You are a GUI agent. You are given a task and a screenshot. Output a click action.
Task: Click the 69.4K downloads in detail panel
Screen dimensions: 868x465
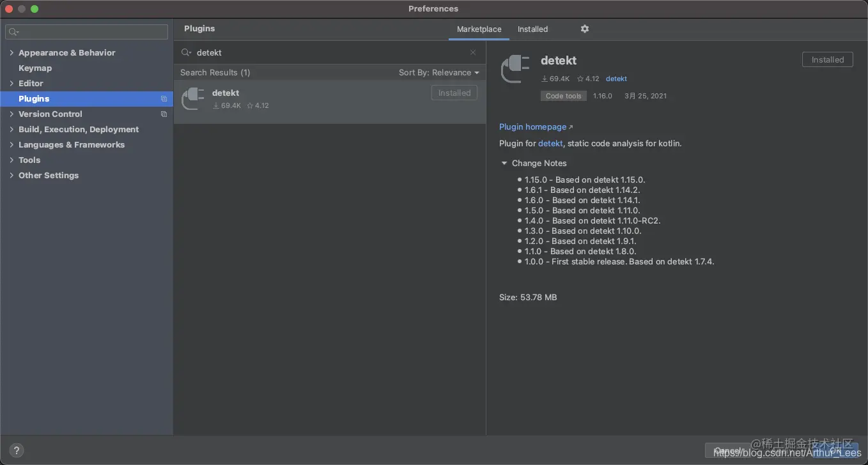[x=555, y=79]
